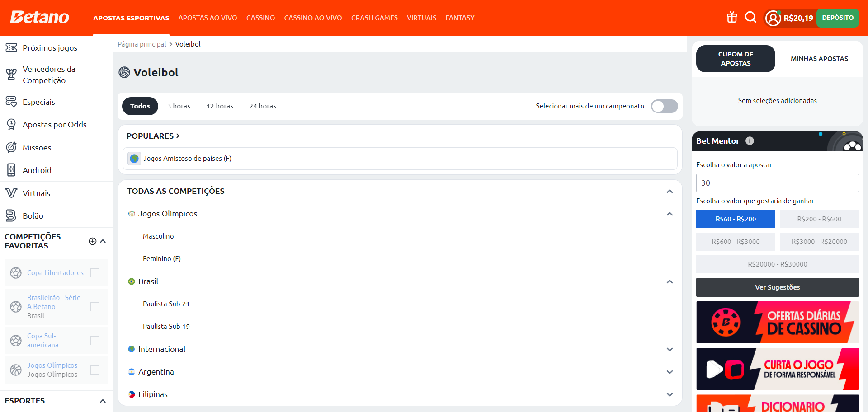Switch to the Minhas Apostas tab

click(819, 59)
